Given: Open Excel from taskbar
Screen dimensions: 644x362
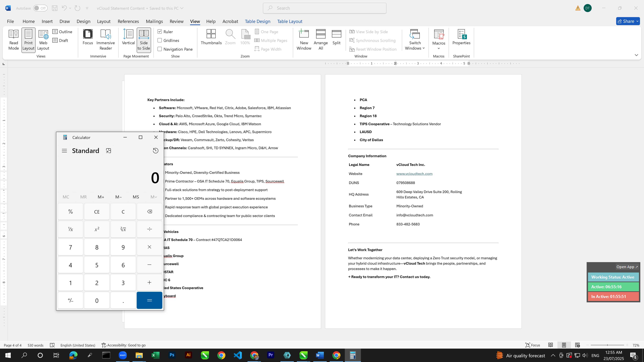Looking at the screenshot, I should [155, 355].
